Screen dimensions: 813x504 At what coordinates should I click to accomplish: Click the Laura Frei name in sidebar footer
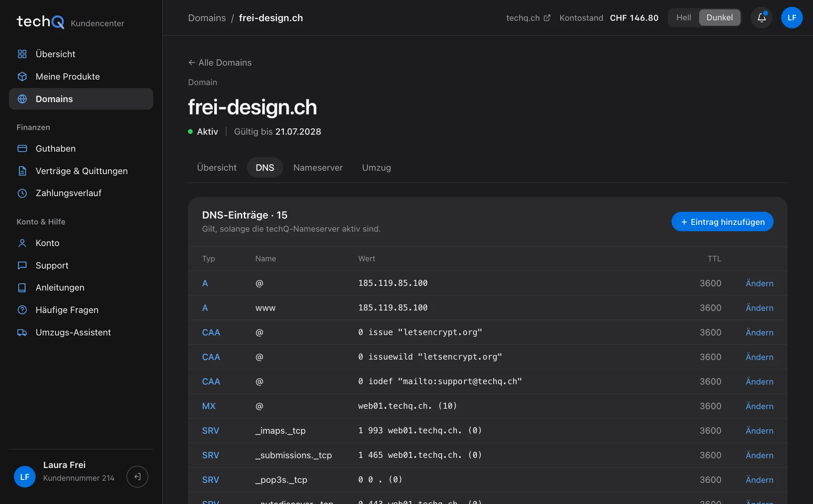(x=64, y=465)
